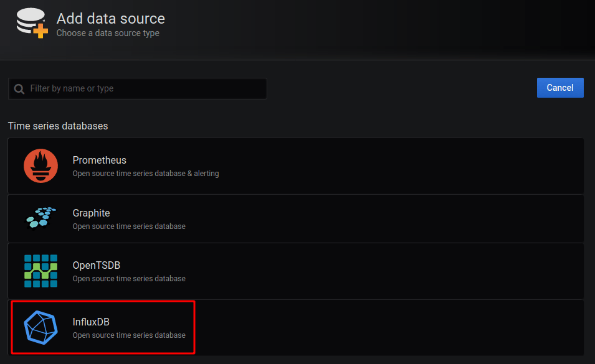The height and width of the screenshot is (364, 595).
Task: Click the description text under InfluxDB
Action: pos(129,335)
